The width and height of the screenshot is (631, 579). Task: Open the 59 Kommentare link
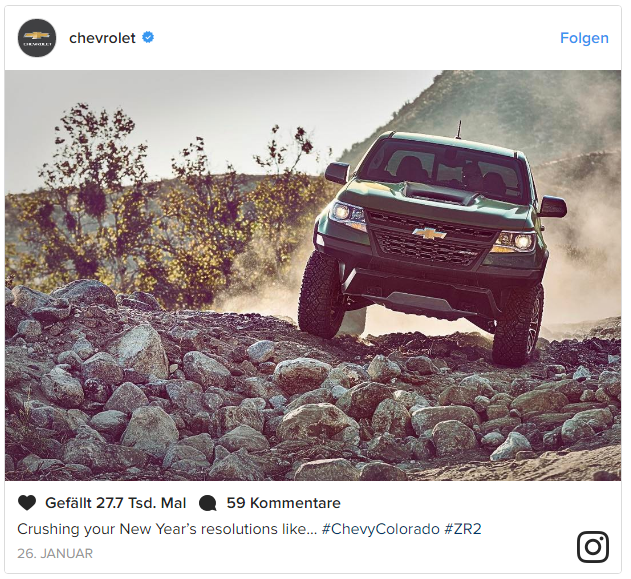283,503
